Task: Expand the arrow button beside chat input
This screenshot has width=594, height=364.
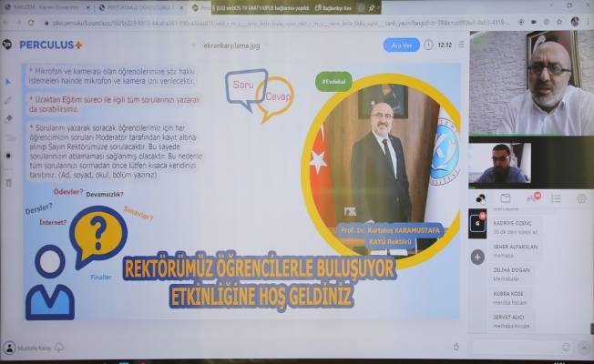Action: [585, 348]
